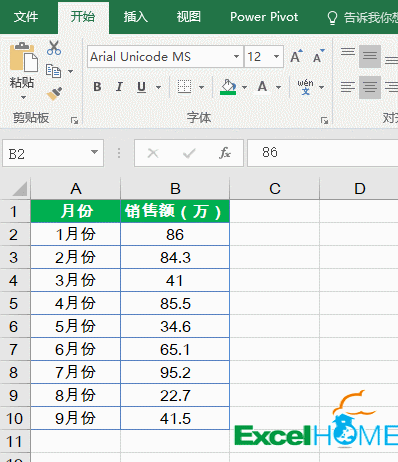This screenshot has width=398, height=462.
Task: Expand fill color palette arrow
Action: point(244,87)
